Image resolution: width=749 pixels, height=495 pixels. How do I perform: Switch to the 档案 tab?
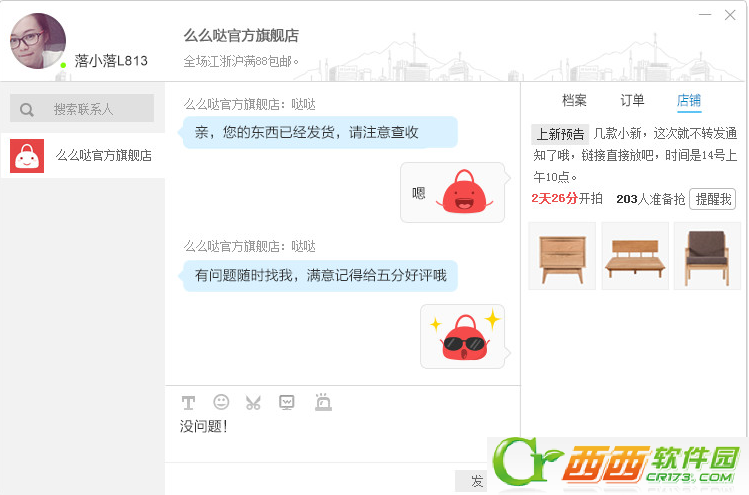[574, 100]
